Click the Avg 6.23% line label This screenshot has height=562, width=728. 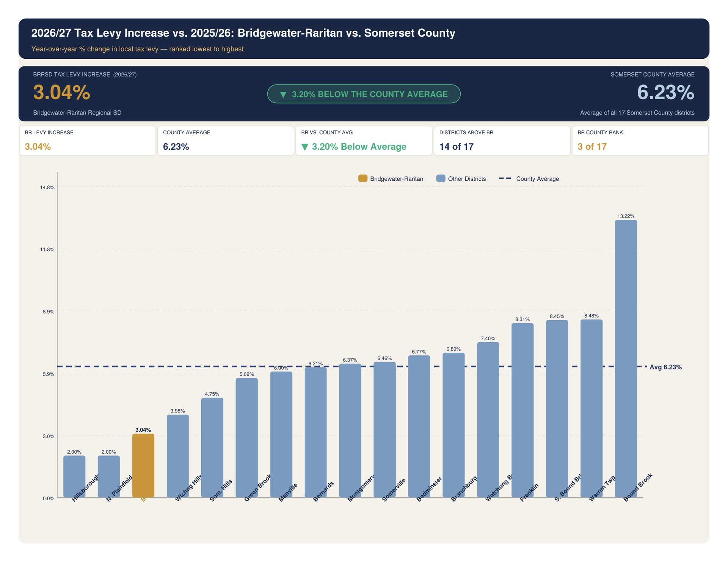click(x=665, y=367)
